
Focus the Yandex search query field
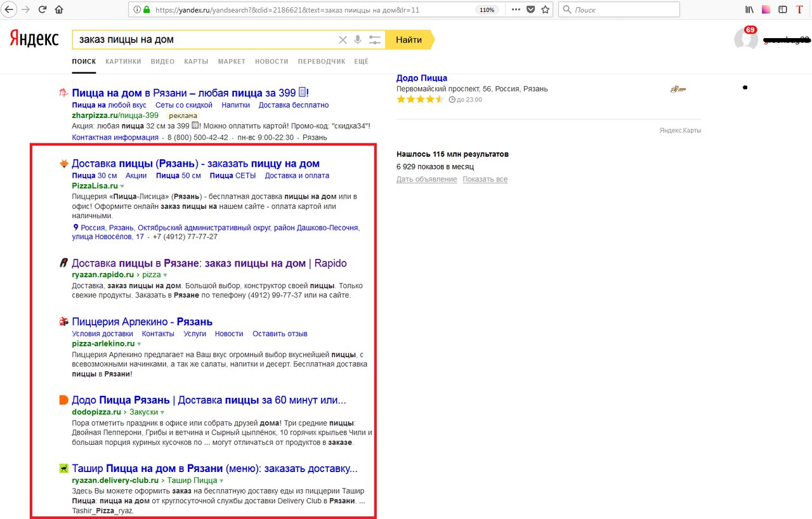pos(206,40)
